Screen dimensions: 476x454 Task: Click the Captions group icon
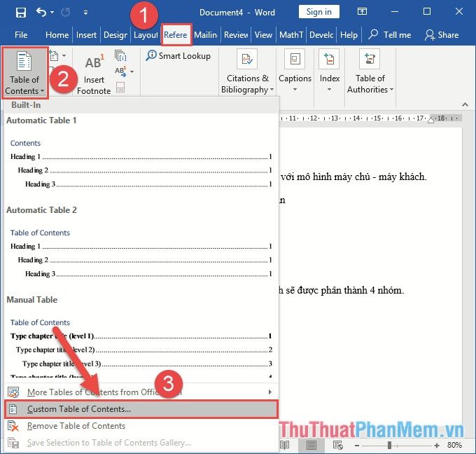(295, 60)
